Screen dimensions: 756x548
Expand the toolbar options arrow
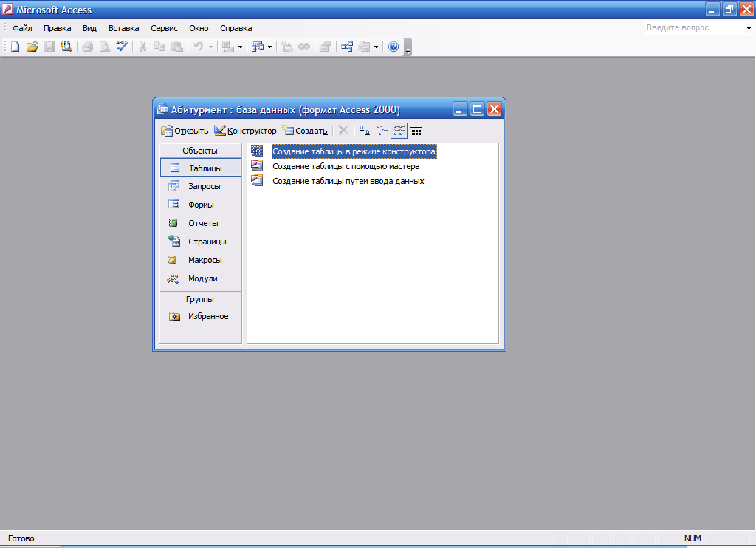point(408,47)
